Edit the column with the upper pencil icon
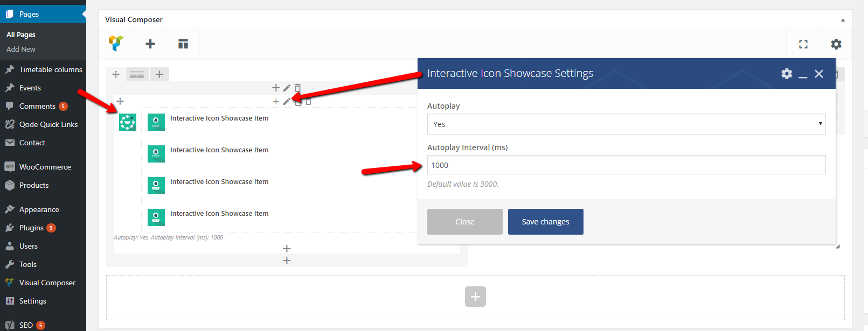 pos(287,88)
